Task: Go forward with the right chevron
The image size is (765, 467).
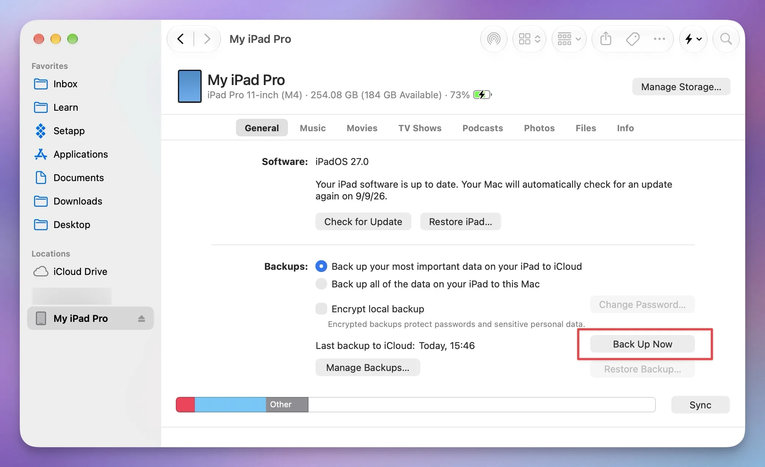Action: [207, 39]
